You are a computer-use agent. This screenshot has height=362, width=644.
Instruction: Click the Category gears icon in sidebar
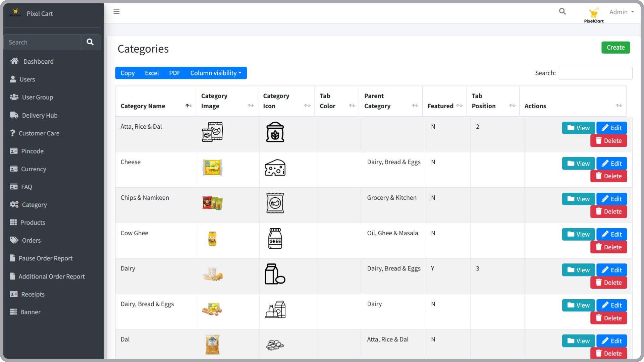coord(14,204)
